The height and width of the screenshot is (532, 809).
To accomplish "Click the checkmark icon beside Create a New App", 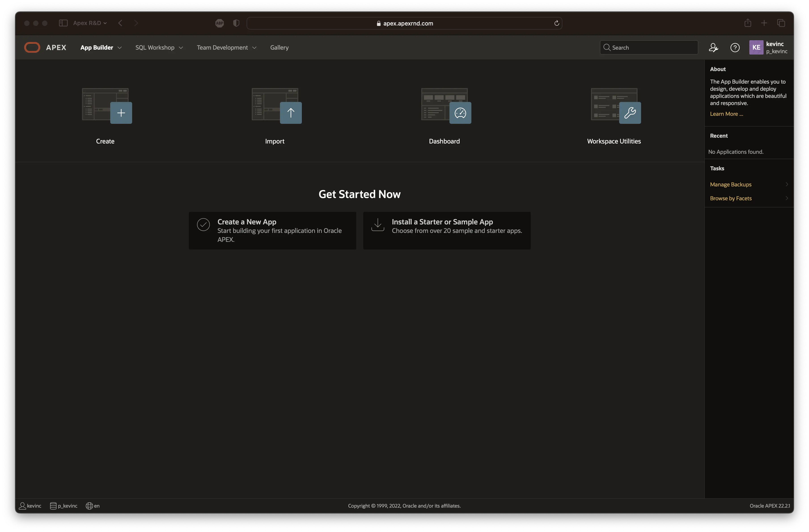I will [x=203, y=225].
